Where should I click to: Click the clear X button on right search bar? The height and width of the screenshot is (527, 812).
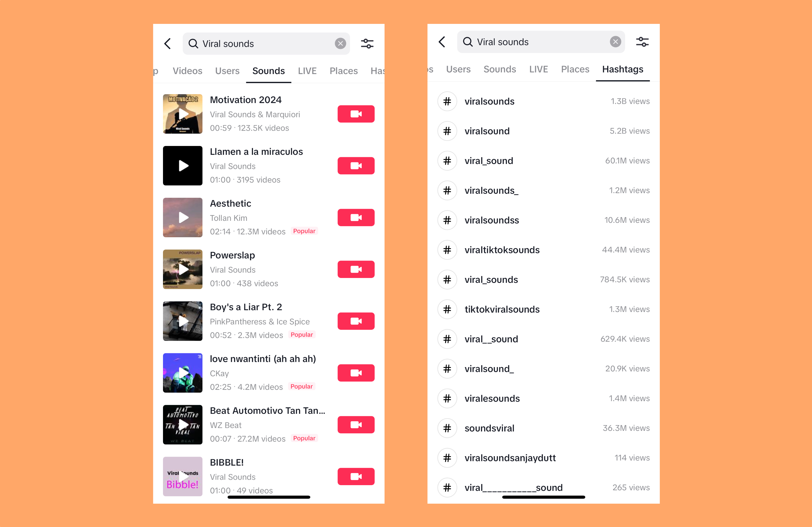[616, 41]
